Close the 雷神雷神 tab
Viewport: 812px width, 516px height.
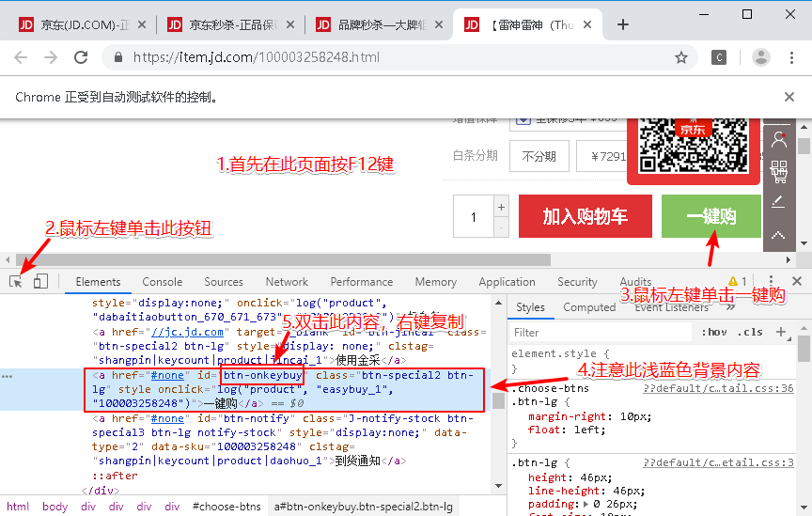[x=586, y=24]
